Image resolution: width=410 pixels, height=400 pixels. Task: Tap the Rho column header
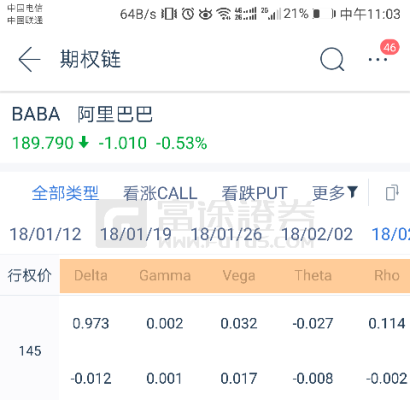tap(387, 276)
